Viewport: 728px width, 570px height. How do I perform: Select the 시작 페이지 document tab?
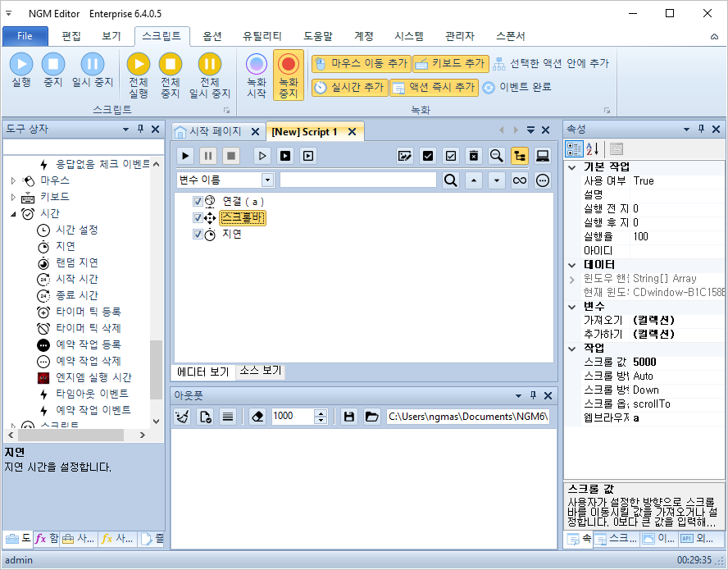tap(215, 131)
